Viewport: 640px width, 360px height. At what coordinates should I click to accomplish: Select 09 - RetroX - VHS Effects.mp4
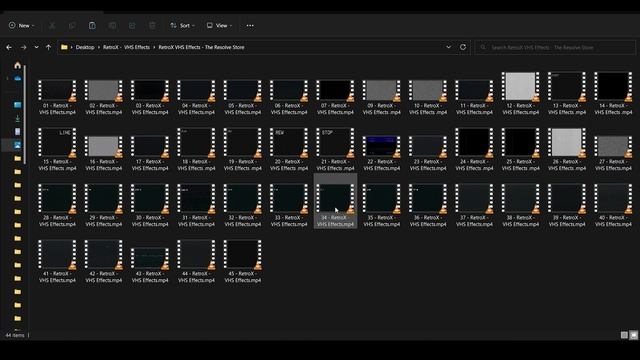[382, 97]
